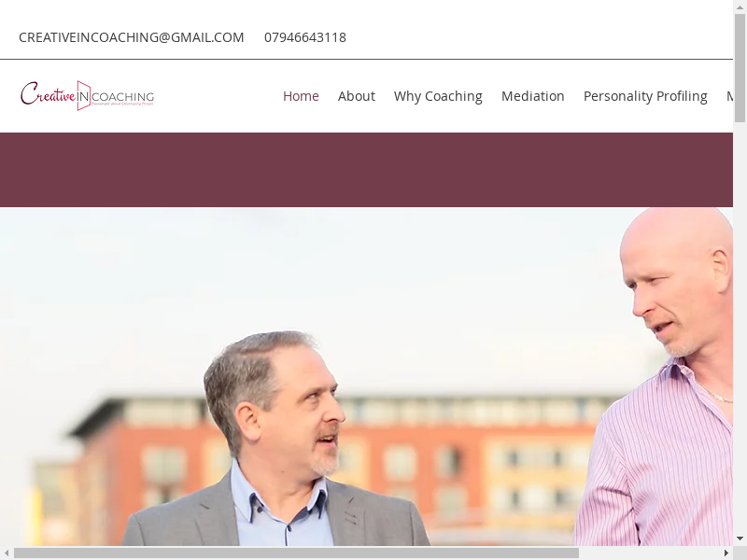Click the Creative In Coaching logo
Viewport: 747px width, 560px height.
coord(87,96)
